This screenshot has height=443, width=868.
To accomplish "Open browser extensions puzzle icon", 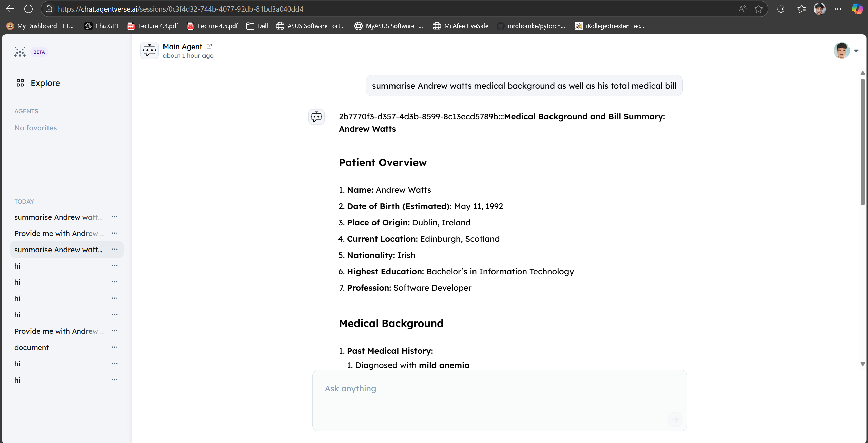I will 780,9.
